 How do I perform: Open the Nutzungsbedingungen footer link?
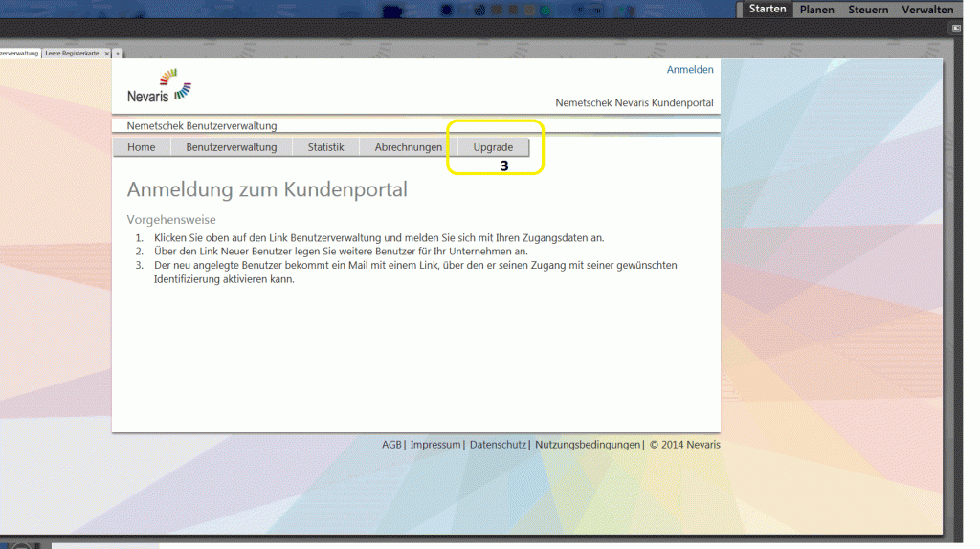click(x=587, y=445)
